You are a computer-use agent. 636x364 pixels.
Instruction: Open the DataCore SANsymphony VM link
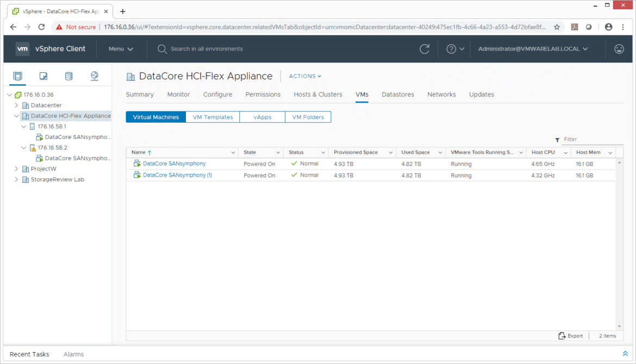pyautogui.click(x=174, y=164)
